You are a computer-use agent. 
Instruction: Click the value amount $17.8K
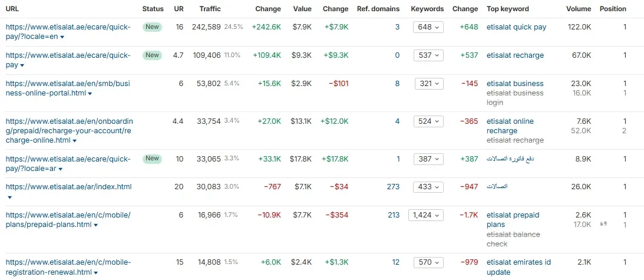pos(300,159)
